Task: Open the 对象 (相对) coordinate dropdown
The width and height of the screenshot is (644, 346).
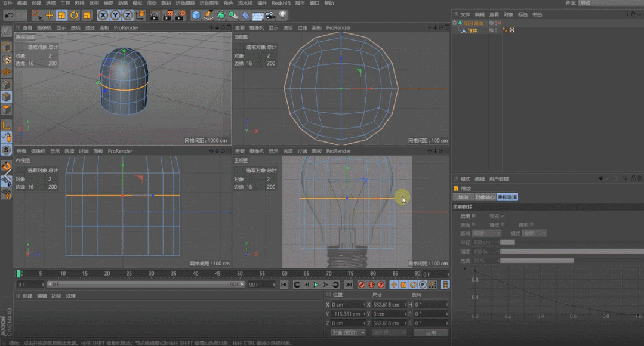Action: coord(347,332)
